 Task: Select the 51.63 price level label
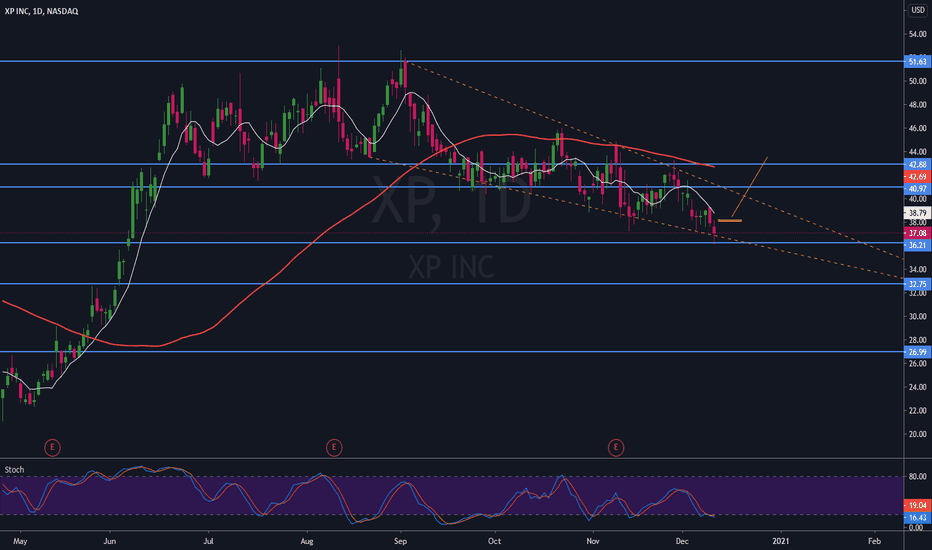click(x=917, y=61)
